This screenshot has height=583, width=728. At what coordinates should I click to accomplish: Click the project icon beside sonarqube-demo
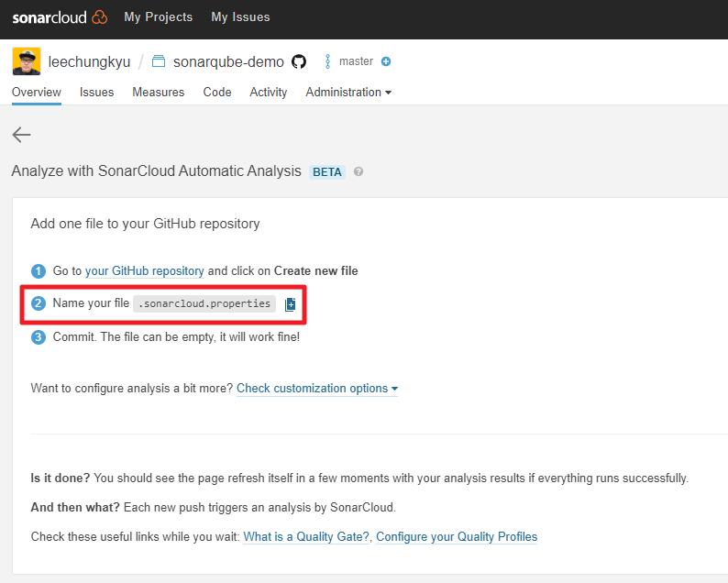(x=159, y=61)
